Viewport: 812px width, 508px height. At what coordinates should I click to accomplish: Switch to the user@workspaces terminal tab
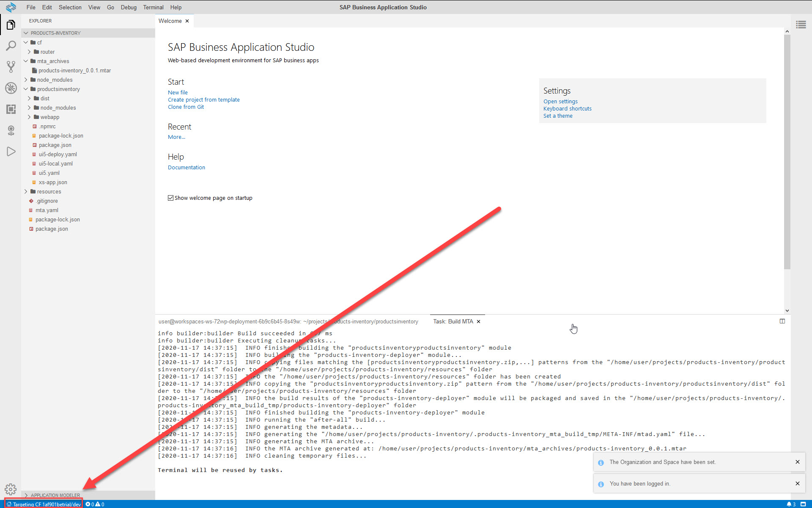pyautogui.click(x=288, y=322)
